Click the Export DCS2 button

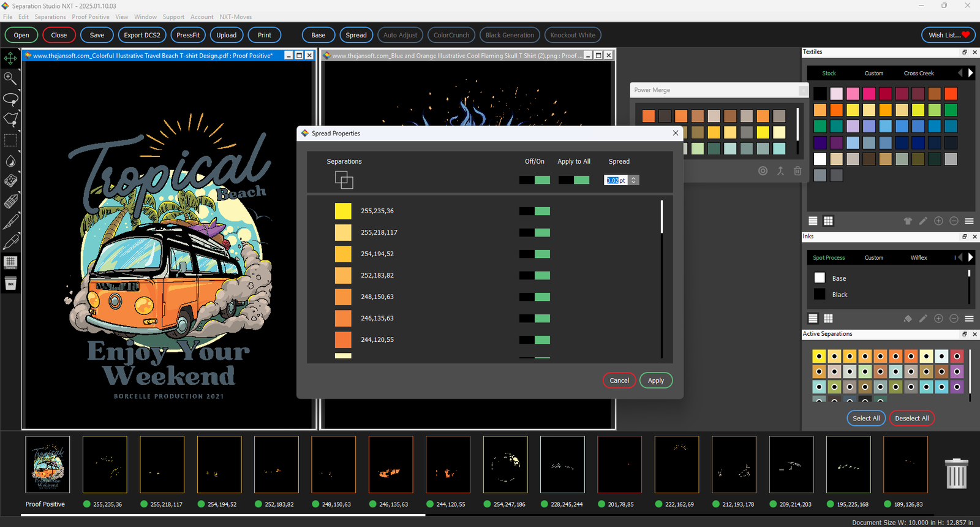[142, 35]
